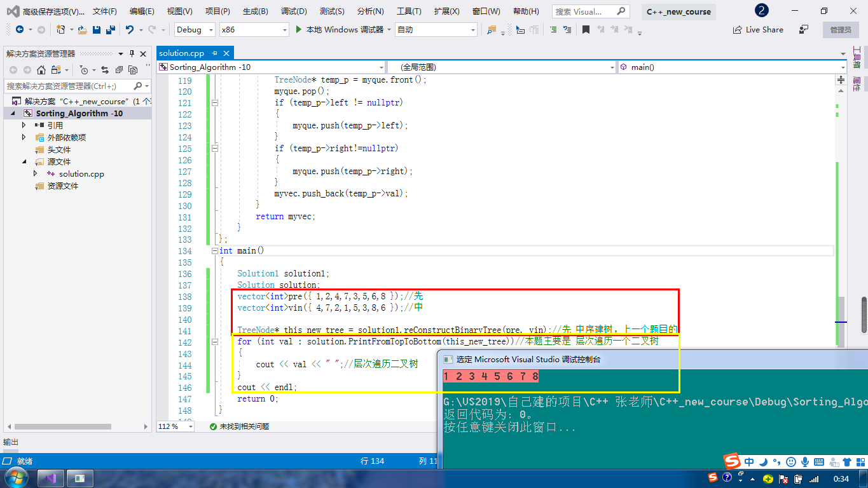This screenshot has height=488, width=868.
Task: Expand the 外部依赖项 tree node
Action: [24, 137]
